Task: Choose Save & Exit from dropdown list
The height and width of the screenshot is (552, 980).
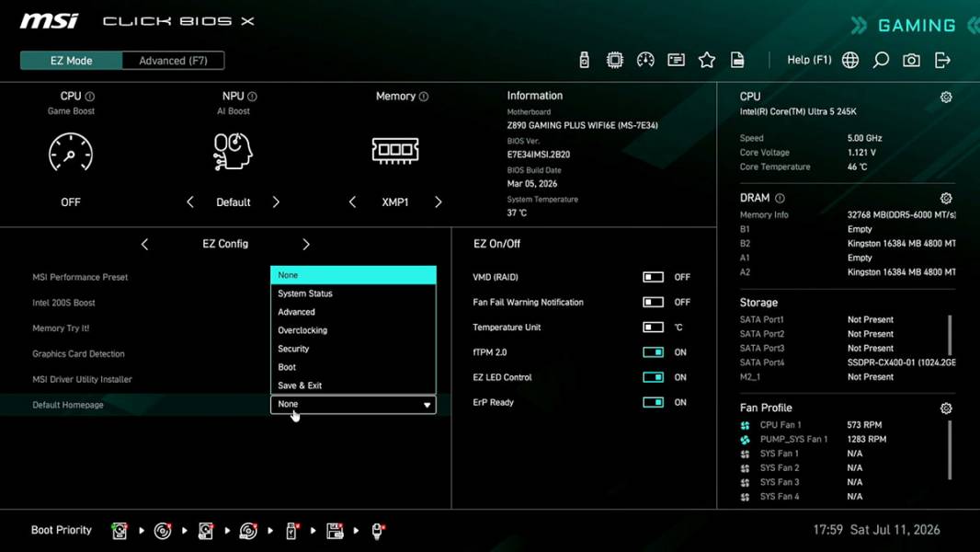Action: 353,385
